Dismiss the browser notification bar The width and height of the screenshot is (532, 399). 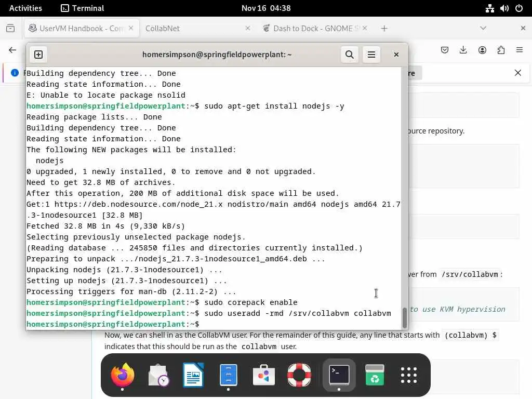[518, 73]
